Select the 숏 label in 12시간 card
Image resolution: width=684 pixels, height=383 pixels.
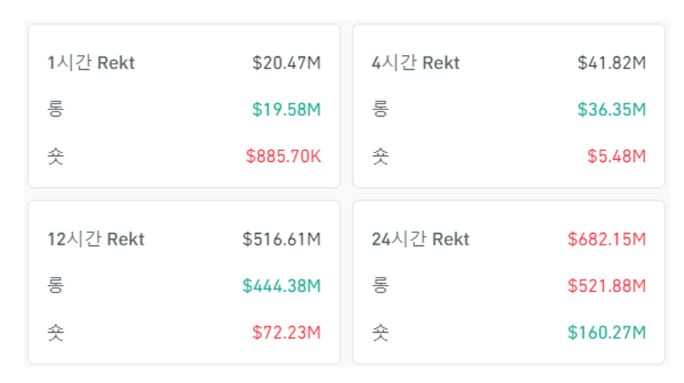click(56, 332)
